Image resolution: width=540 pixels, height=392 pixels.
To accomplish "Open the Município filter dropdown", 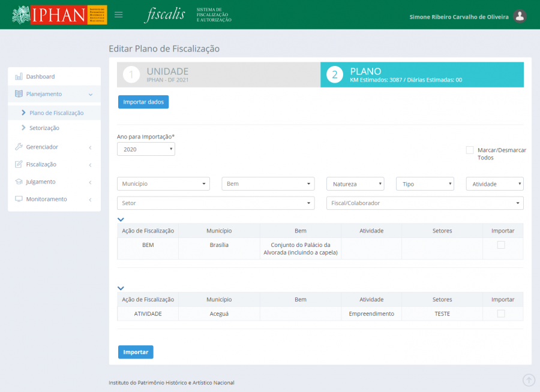I will (163, 184).
